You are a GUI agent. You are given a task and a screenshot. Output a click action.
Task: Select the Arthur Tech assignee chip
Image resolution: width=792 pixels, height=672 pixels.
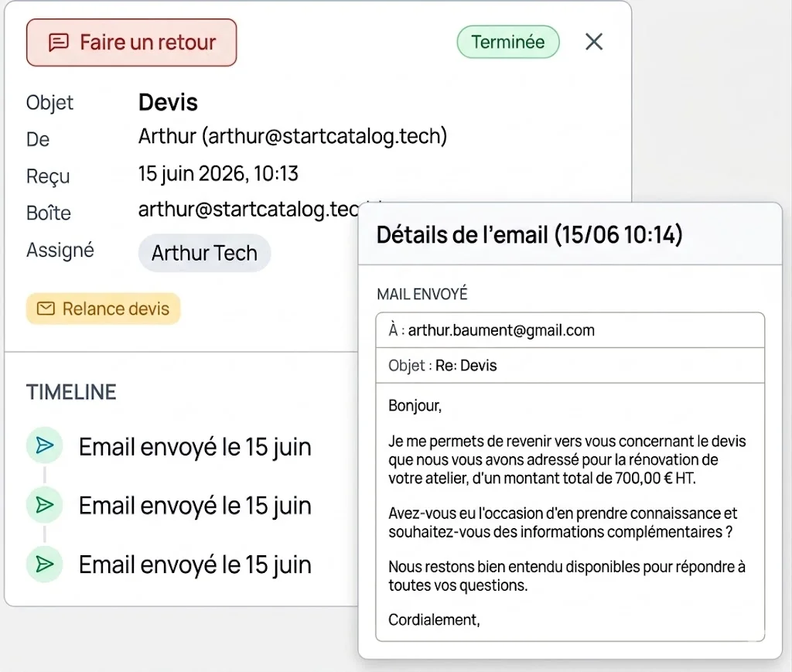[204, 253]
